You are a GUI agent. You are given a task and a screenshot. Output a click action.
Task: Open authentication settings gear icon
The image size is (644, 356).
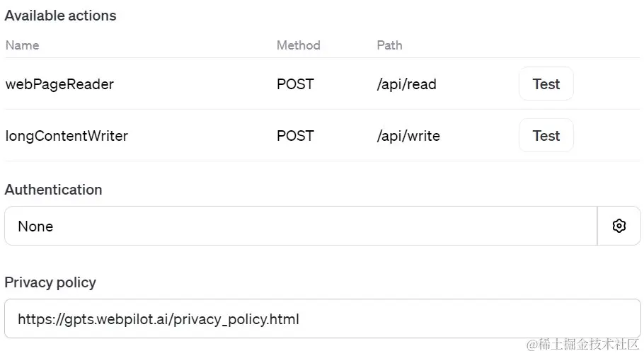tap(619, 226)
